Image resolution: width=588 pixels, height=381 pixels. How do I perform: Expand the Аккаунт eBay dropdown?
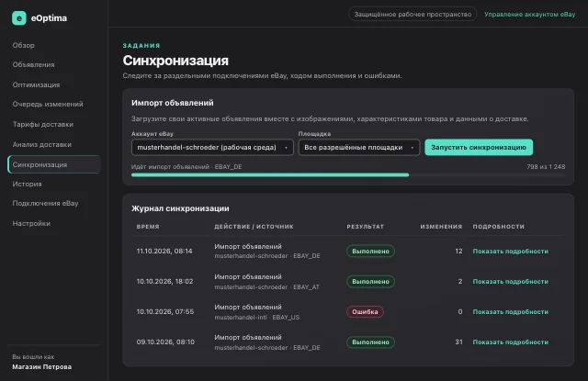[x=212, y=148]
